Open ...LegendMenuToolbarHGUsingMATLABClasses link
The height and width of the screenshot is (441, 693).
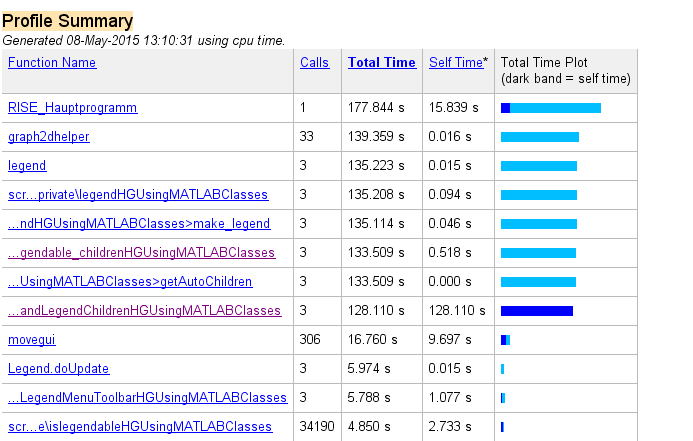148,397
